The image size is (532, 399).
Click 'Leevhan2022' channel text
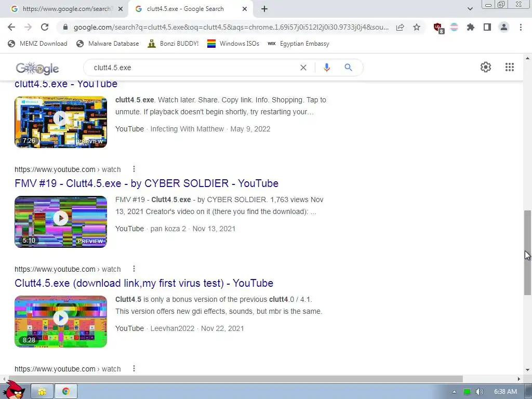172,328
